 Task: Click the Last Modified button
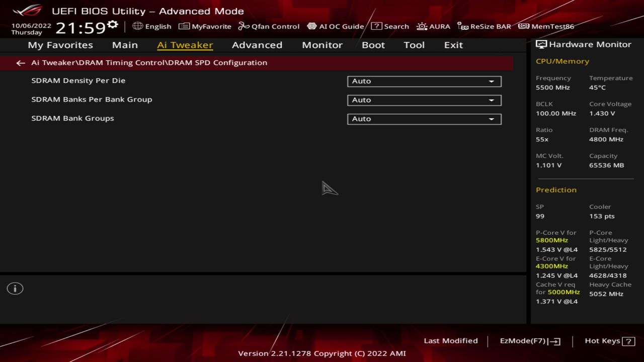pyautogui.click(x=451, y=341)
